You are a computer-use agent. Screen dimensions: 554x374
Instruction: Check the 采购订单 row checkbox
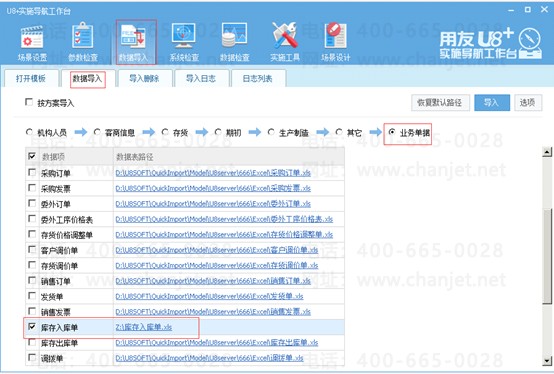(x=32, y=172)
